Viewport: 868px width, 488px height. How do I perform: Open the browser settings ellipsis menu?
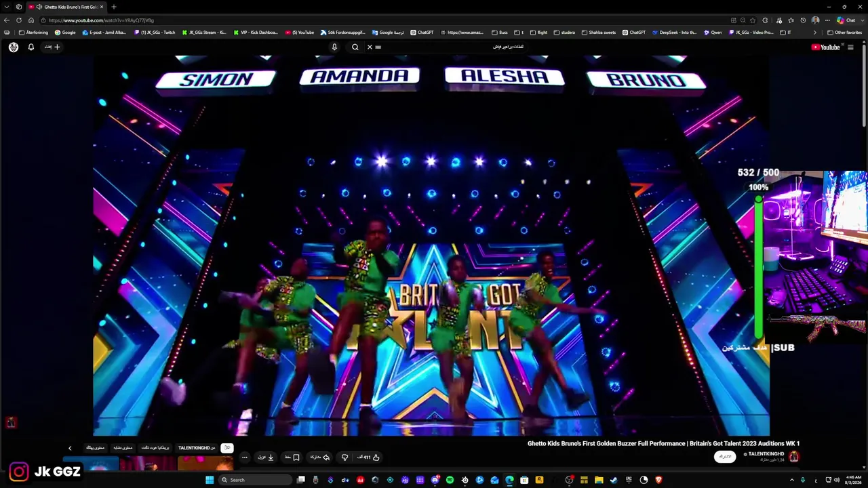coord(827,20)
